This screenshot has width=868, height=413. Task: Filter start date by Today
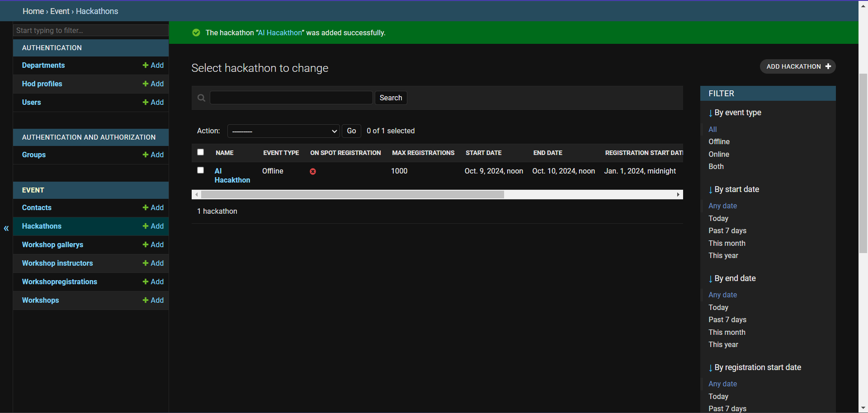(x=718, y=219)
